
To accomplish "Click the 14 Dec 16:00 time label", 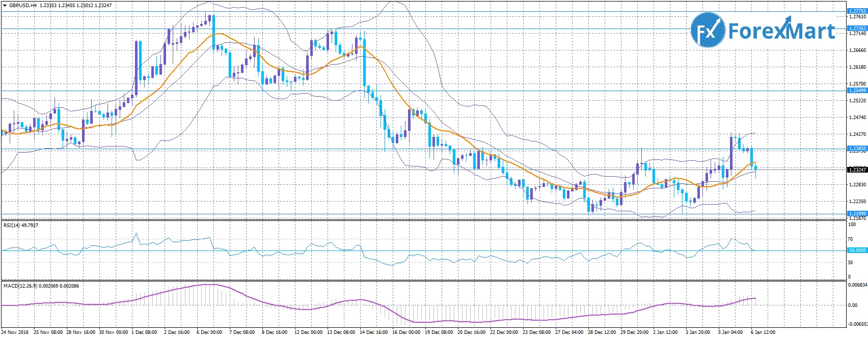I will (374, 332).
